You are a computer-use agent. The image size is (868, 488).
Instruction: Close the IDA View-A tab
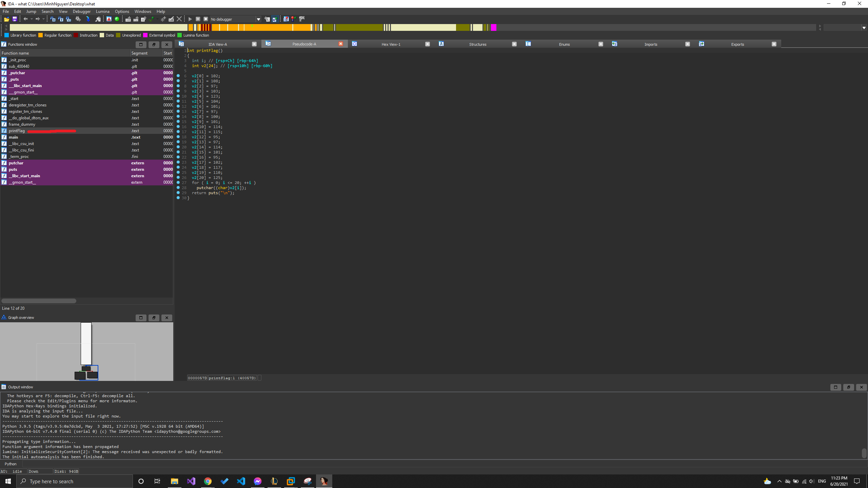254,44
